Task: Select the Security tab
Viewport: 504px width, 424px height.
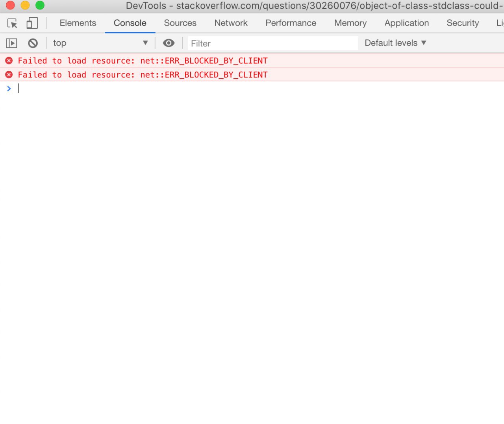Action: (463, 23)
